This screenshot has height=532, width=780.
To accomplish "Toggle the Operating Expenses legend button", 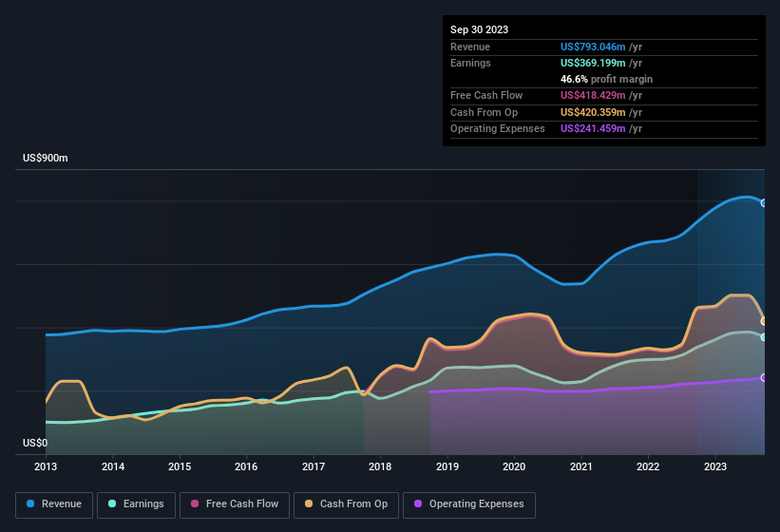I will point(469,504).
